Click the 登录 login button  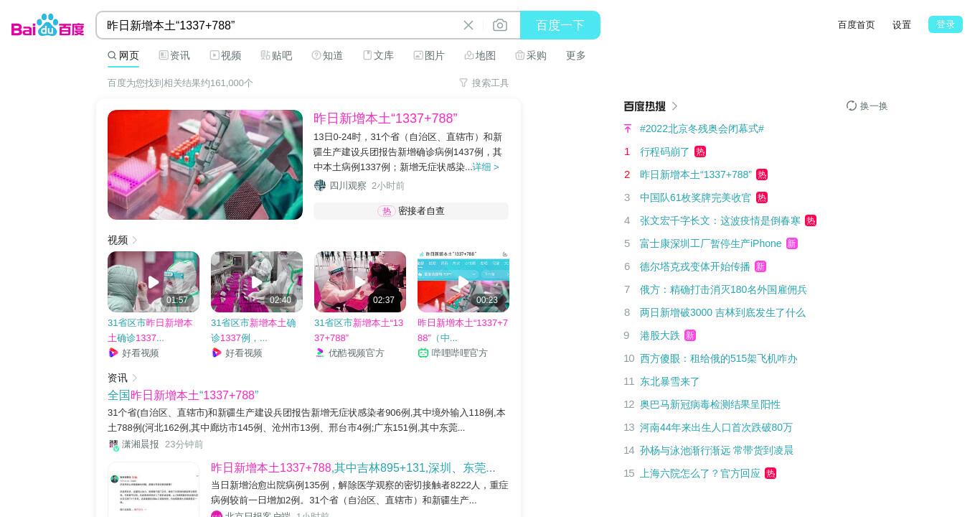946,24
